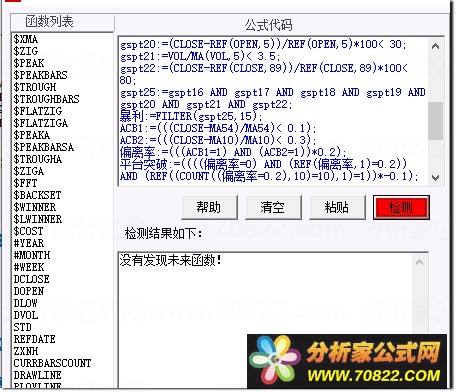Select CURRBARSCOUNT in the function list
This screenshot has width=457, height=392.
click(x=52, y=363)
